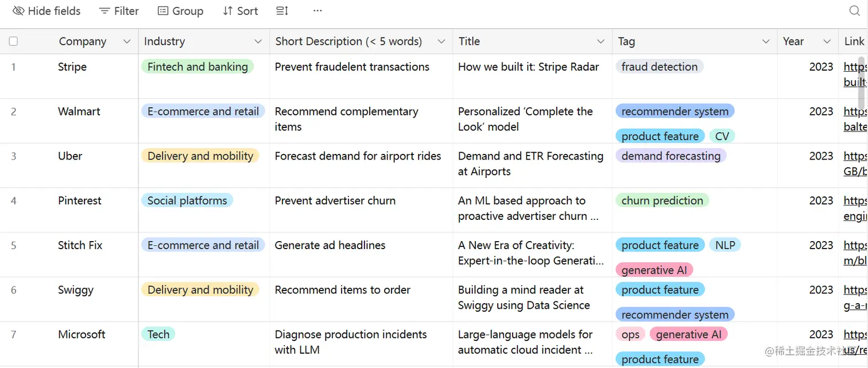868x368 pixels.
Task: Select the NLP tag in Stitch Fix row
Action: pos(725,245)
